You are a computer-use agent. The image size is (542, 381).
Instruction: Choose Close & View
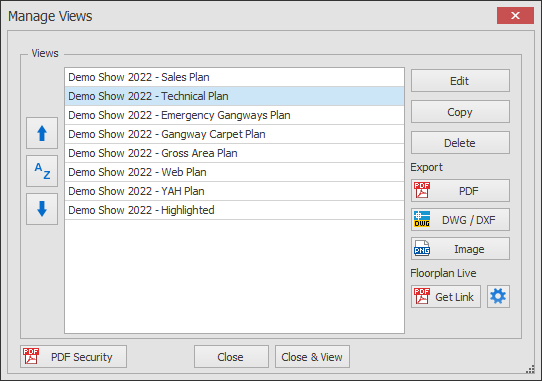point(312,356)
